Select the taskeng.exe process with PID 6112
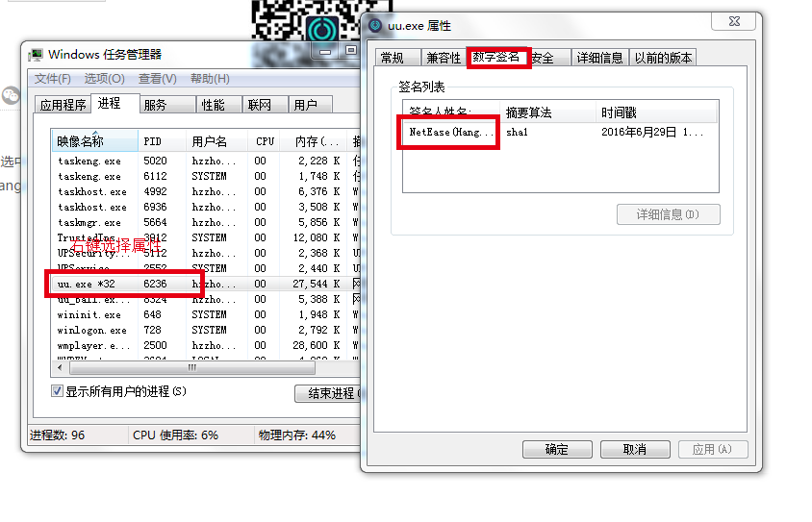812x522 pixels. [206, 177]
